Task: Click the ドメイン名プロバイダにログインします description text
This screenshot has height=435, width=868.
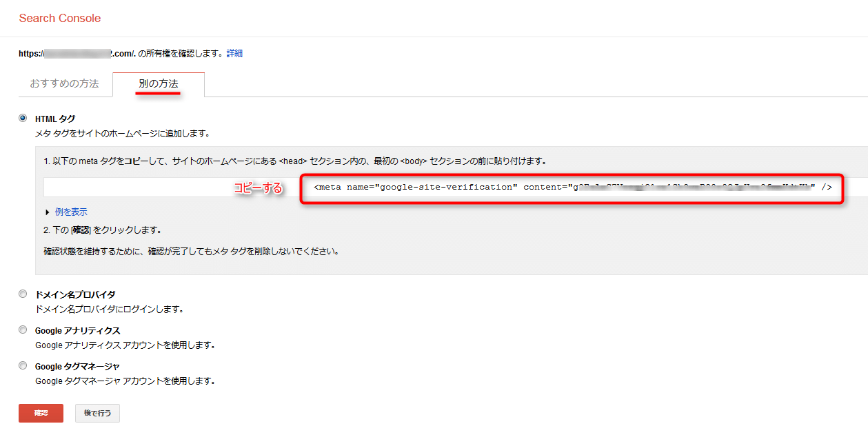Action: click(x=109, y=310)
